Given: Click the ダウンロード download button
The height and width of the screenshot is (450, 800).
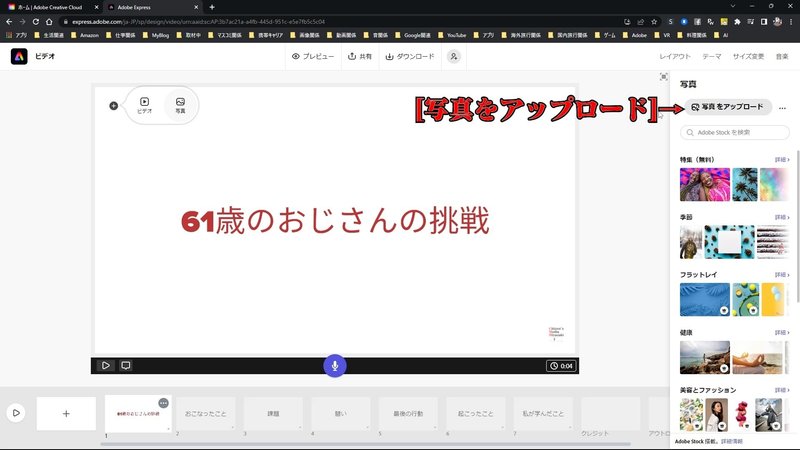Looking at the screenshot, I should tap(410, 56).
